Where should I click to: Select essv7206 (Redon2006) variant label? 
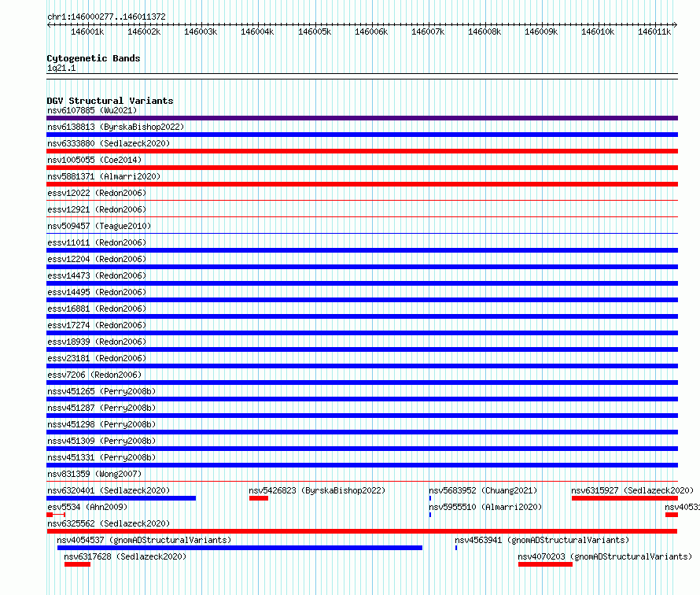click(x=94, y=375)
